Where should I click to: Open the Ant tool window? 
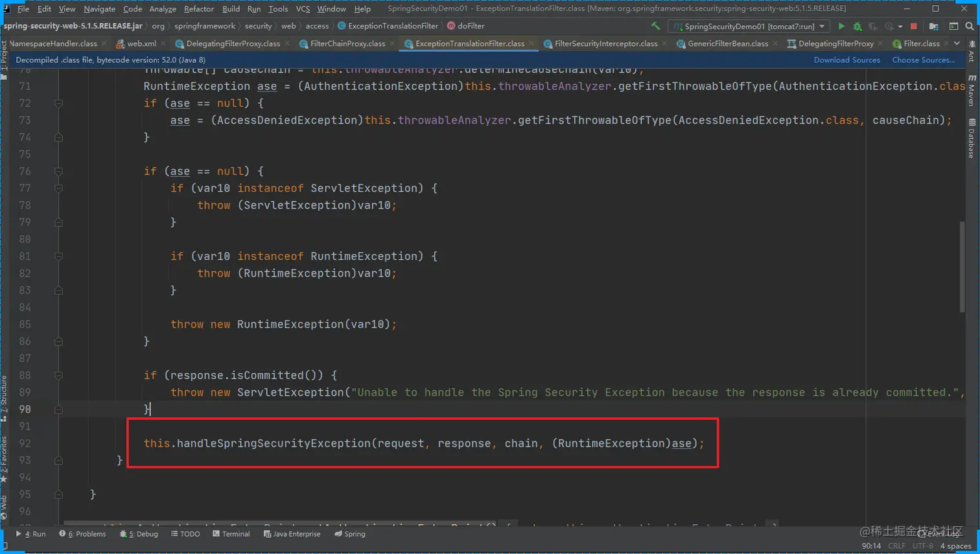click(972, 51)
